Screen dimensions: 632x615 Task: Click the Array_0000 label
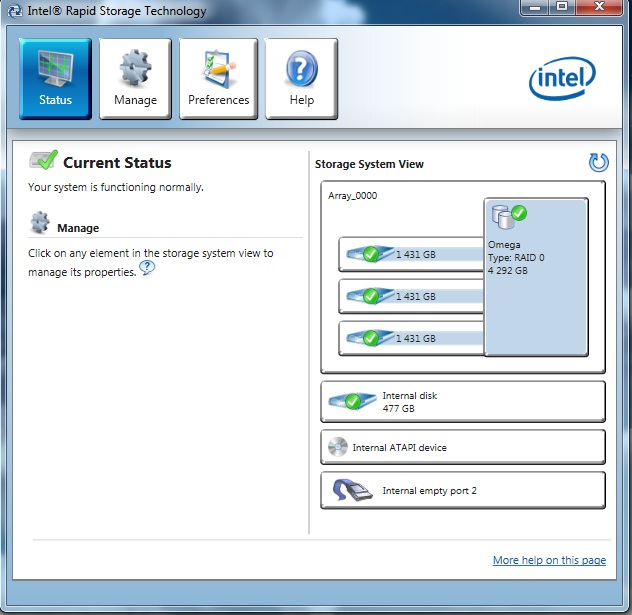point(352,196)
